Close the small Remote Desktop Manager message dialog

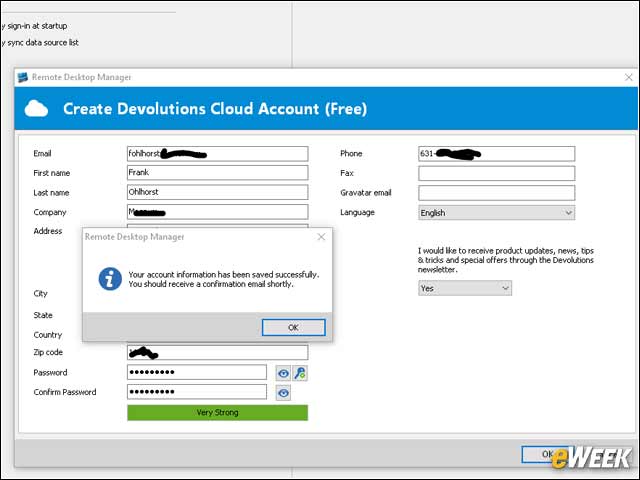(x=321, y=237)
